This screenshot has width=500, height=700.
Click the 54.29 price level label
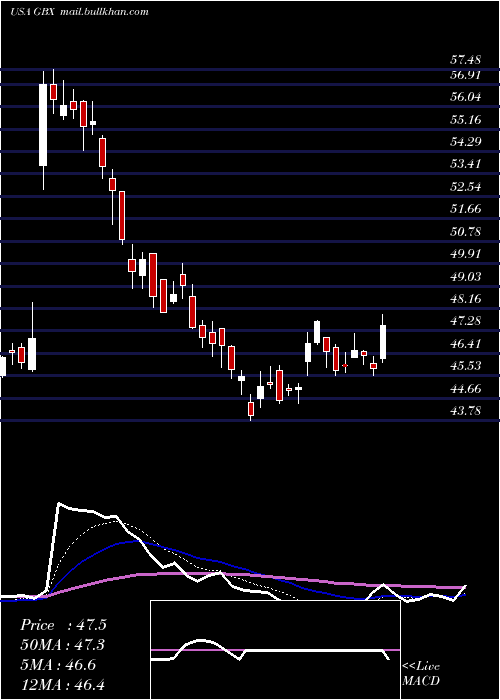[465, 142]
